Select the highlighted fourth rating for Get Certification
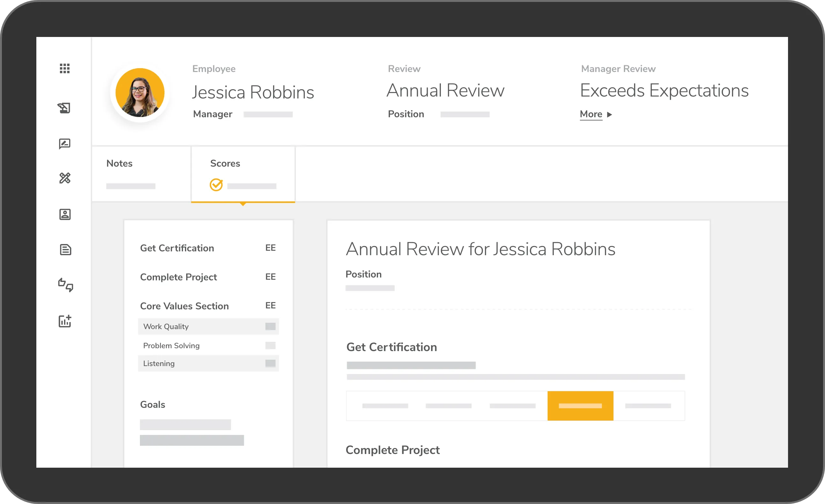The height and width of the screenshot is (504, 825). (580, 406)
